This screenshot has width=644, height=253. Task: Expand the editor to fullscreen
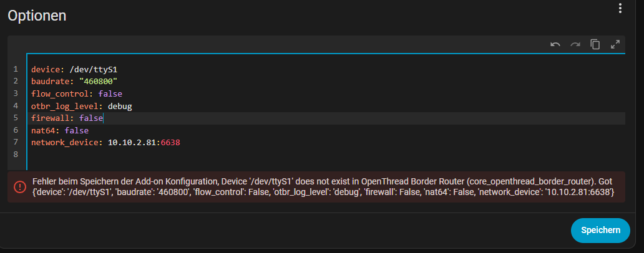point(615,44)
